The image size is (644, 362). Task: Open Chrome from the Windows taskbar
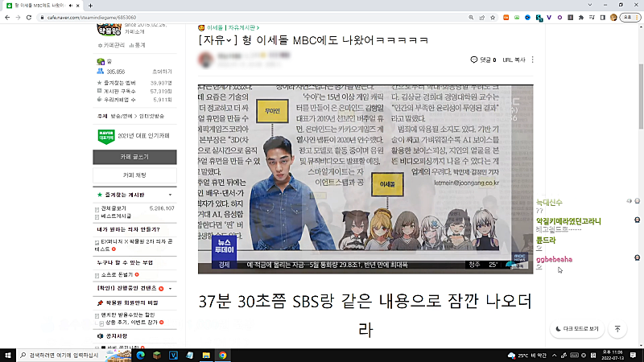click(223, 355)
